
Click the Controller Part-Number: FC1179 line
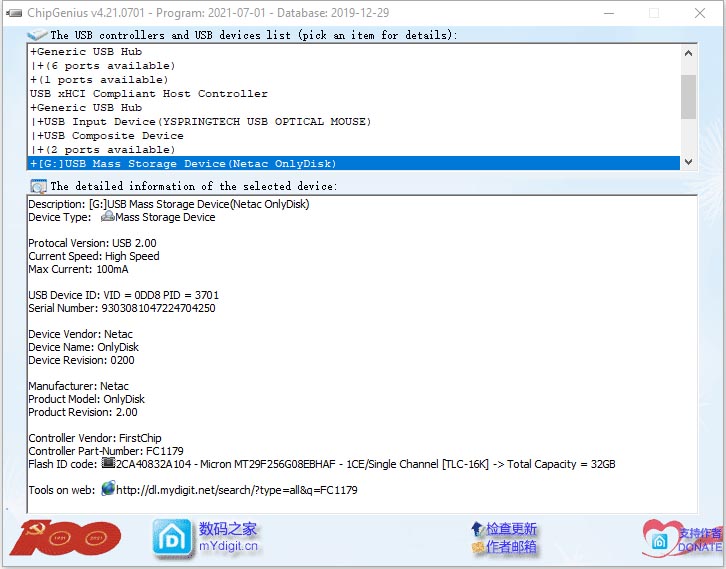pos(106,450)
